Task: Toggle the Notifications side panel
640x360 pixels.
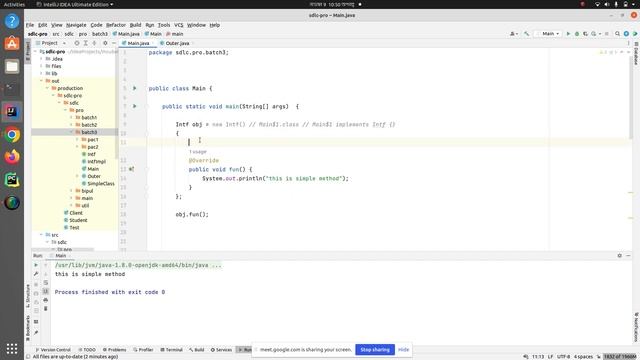Action: click(x=636, y=327)
